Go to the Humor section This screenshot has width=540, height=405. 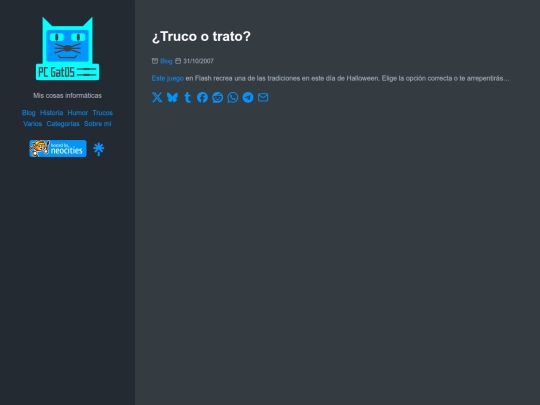pyautogui.click(x=78, y=113)
